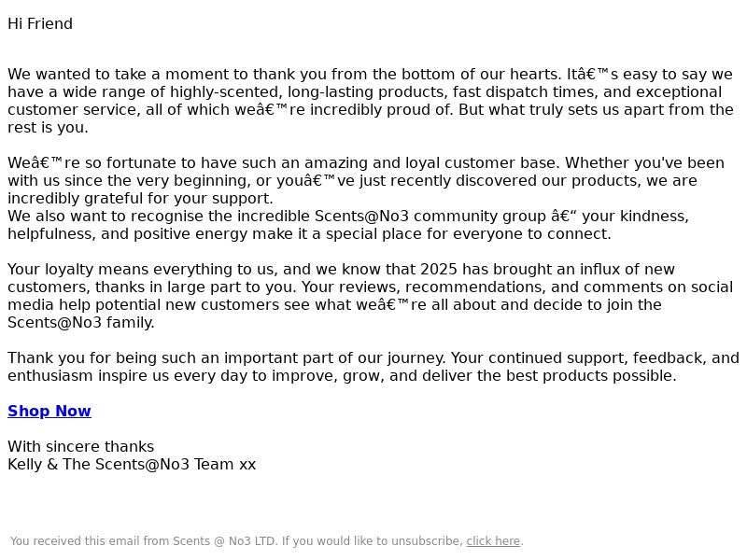Screen dimensions: 747x560
Task: Click the line 'rest is you.'
Action: click(x=48, y=128)
